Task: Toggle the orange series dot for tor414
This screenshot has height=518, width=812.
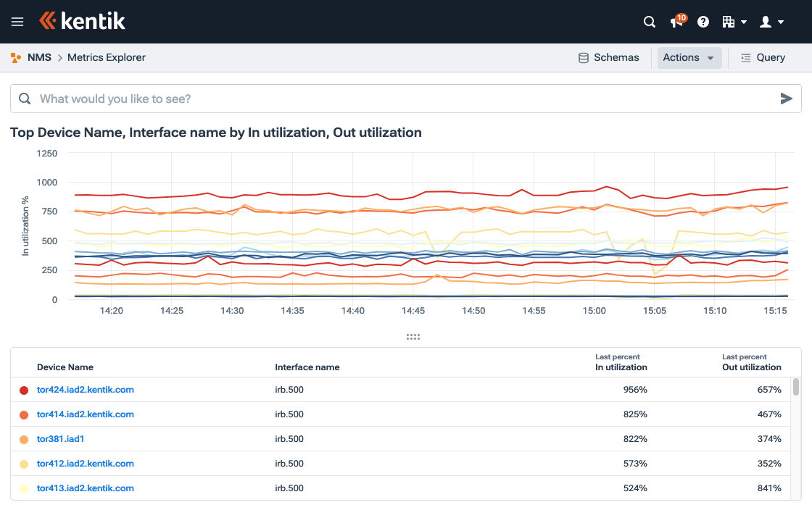Action: pyautogui.click(x=23, y=414)
